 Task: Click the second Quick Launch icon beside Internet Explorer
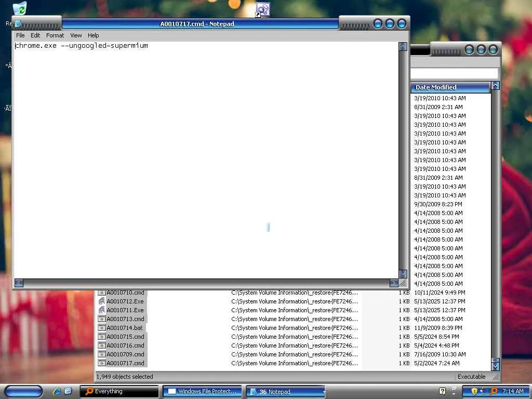point(68,391)
